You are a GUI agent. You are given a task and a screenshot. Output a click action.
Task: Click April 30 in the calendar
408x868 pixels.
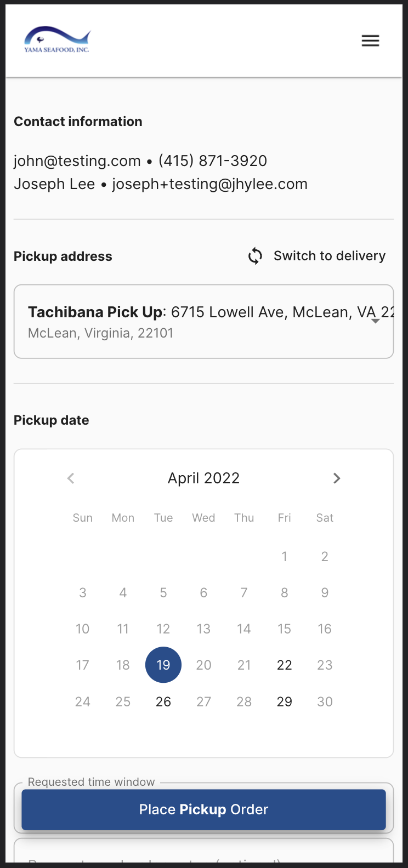[x=325, y=701]
